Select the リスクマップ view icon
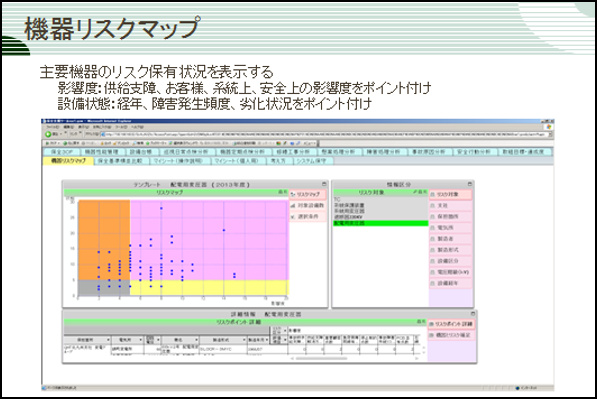Viewport: 597px width, 399px height. pos(293,194)
